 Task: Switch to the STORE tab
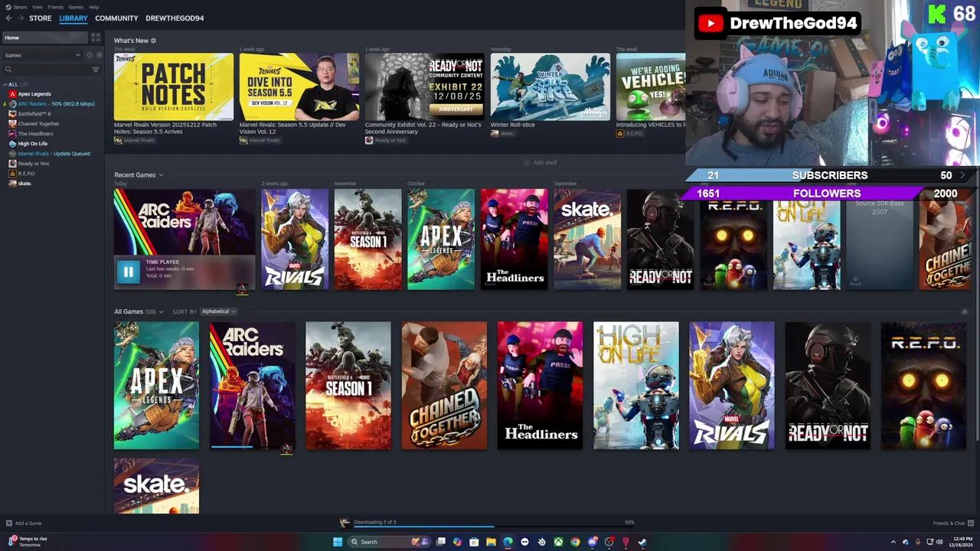[41, 18]
